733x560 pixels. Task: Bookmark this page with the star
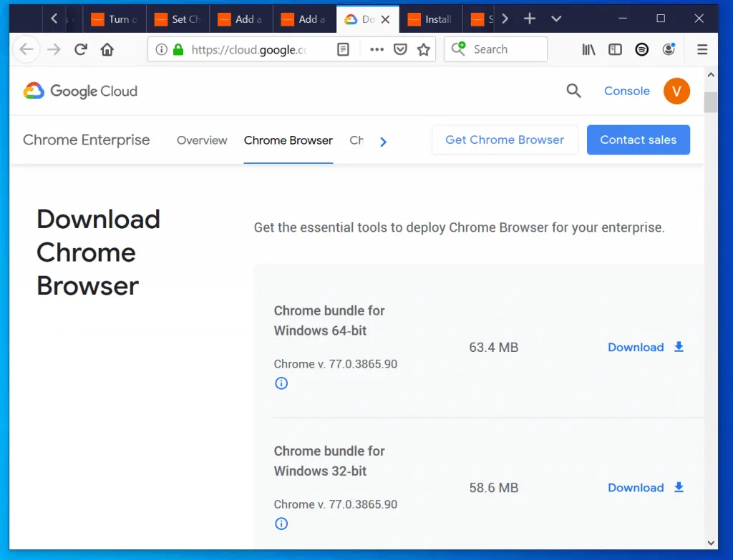click(x=423, y=49)
